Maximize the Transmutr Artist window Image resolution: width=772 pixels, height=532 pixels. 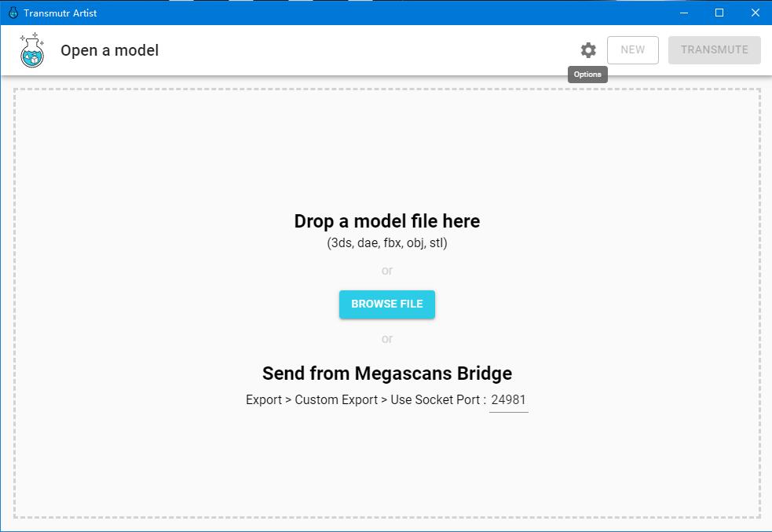(x=719, y=13)
